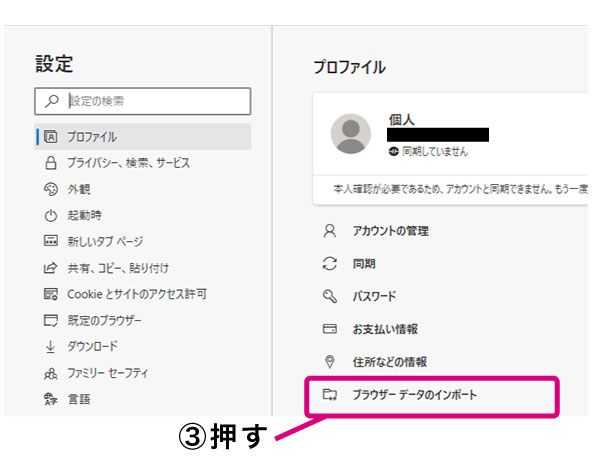Click the 個人 profile name

click(x=402, y=120)
